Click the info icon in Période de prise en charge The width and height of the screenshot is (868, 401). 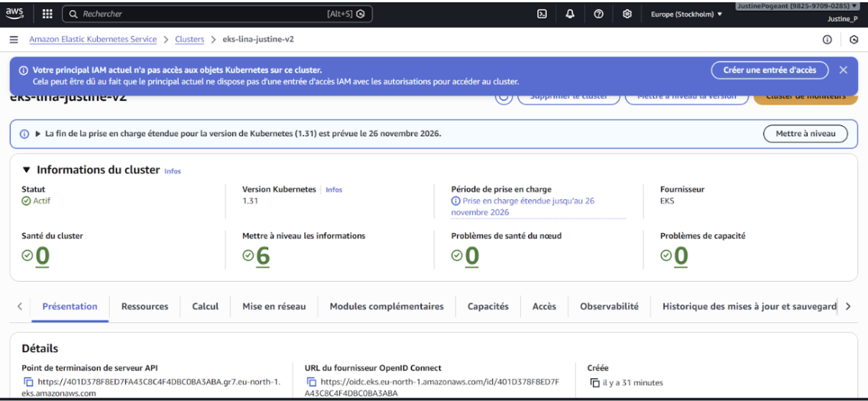click(x=455, y=202)
